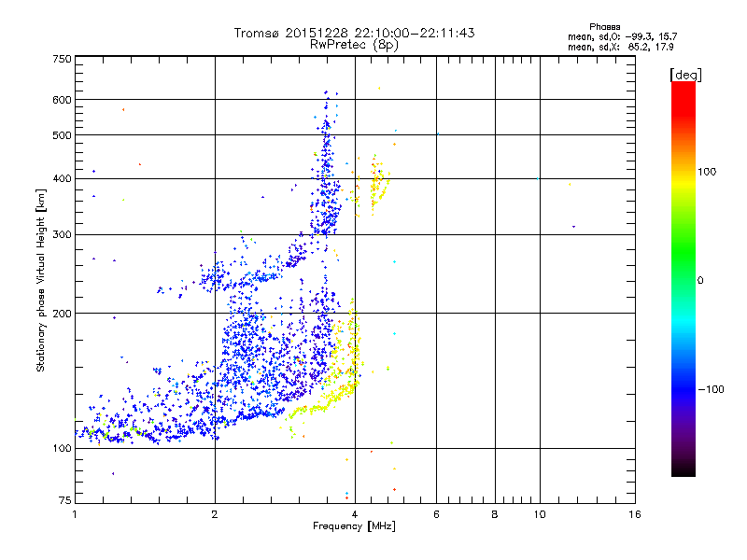Click the '2' frequency axis tick label
This screenshot has height=560, width=747.
tap(215, 514)
